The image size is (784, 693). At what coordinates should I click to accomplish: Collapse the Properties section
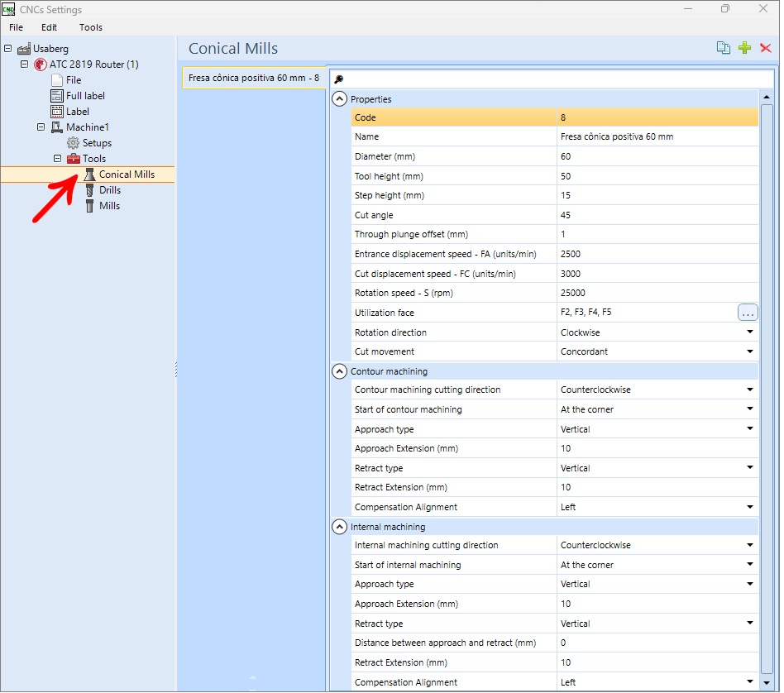pos(339,99)
